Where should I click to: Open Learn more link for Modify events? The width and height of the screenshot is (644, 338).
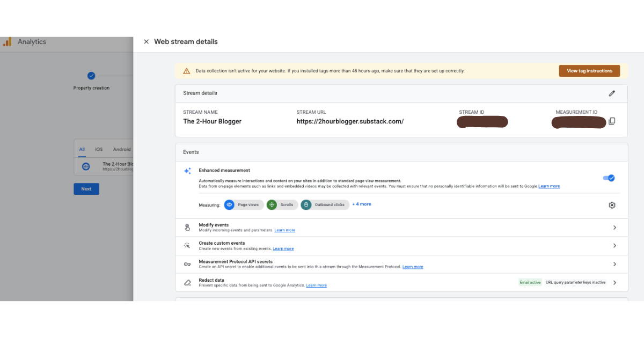tap(284, 230)
